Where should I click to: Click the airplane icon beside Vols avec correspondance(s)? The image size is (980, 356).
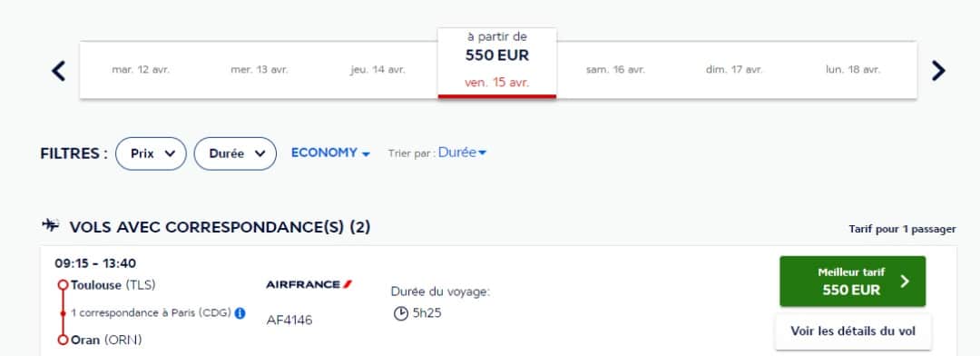(50, 225)
